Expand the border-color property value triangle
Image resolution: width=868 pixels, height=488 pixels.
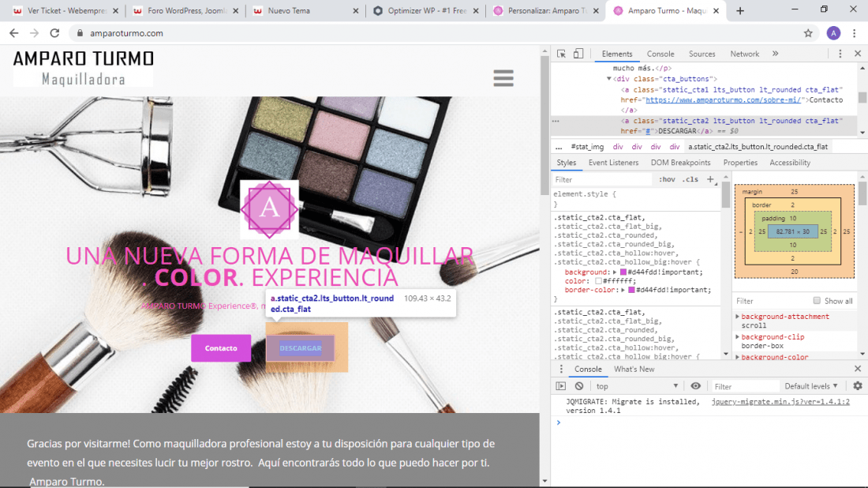tap(623, 291)
